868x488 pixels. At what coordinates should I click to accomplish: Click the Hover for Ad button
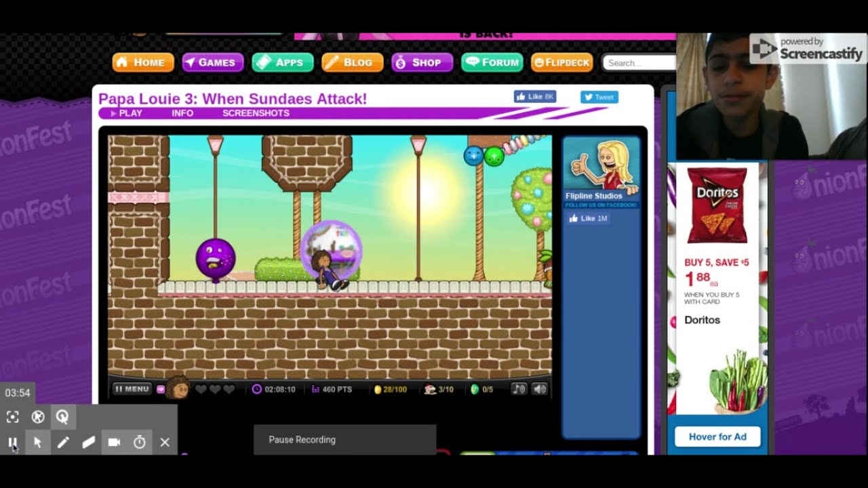(717, 436)
